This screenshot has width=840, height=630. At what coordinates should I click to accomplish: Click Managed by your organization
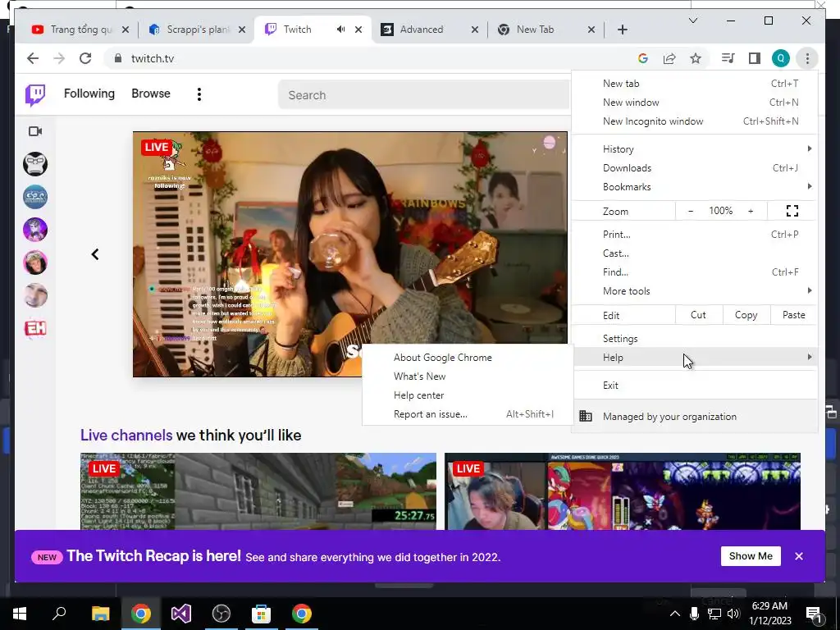tap(695, 416)
